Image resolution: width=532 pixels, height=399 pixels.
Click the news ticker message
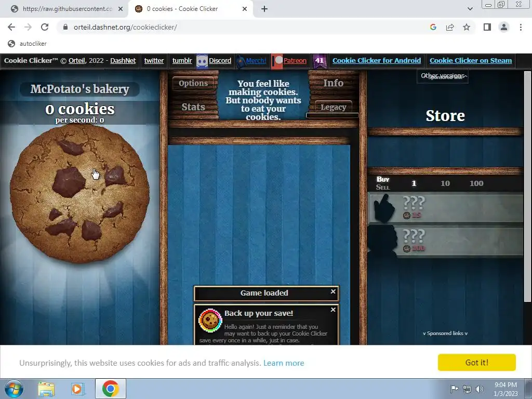[x=263, y=100]
